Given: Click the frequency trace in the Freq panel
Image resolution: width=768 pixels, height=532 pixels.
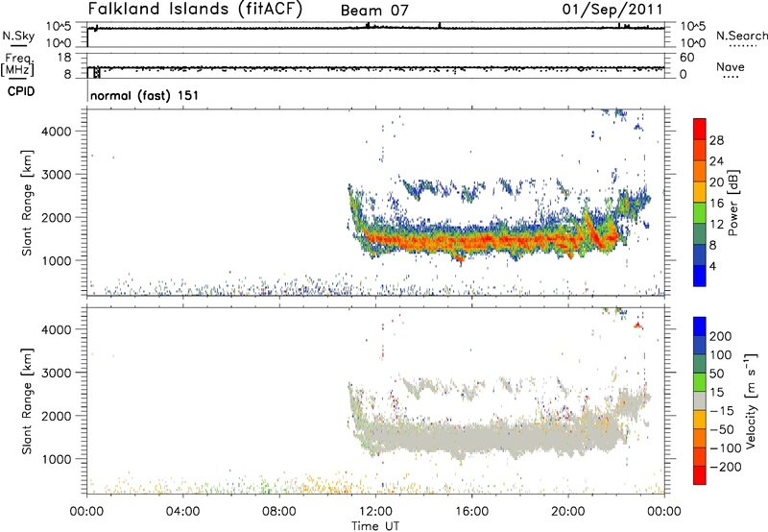Looking at the screenshot, I should click(x=376, y=67).
